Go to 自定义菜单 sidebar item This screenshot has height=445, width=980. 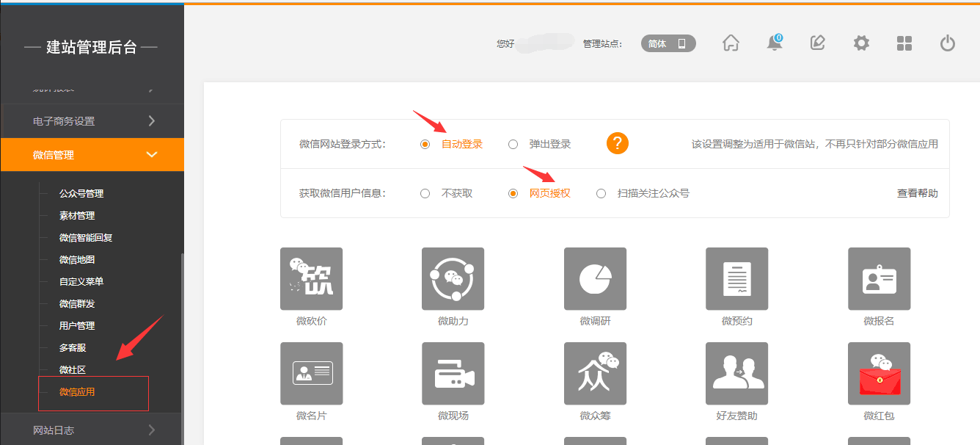tap(81, 282)
